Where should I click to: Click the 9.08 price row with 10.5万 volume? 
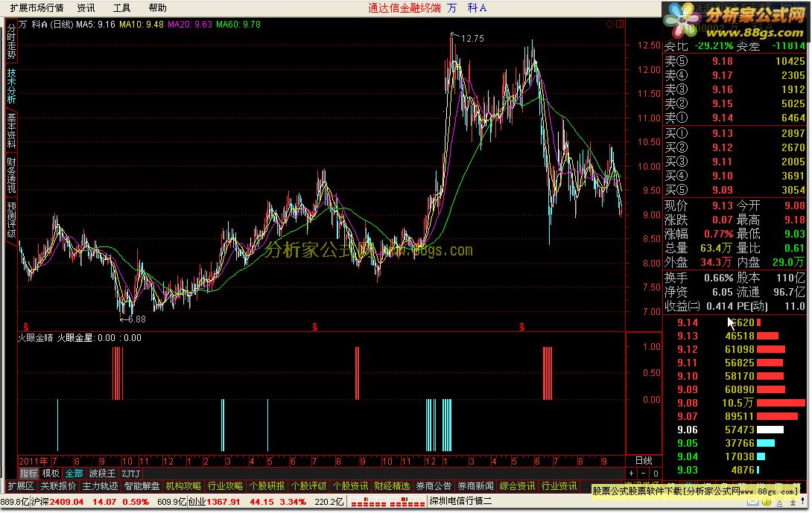coord(741,403)
